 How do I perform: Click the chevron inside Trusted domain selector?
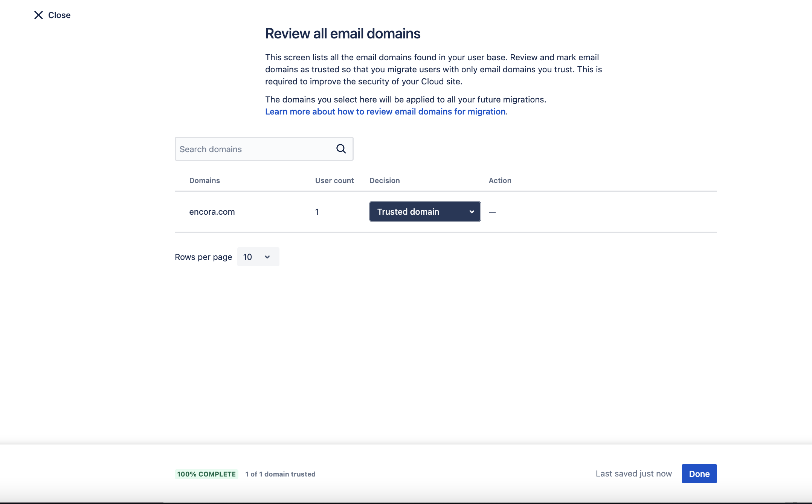click(472, 212)
